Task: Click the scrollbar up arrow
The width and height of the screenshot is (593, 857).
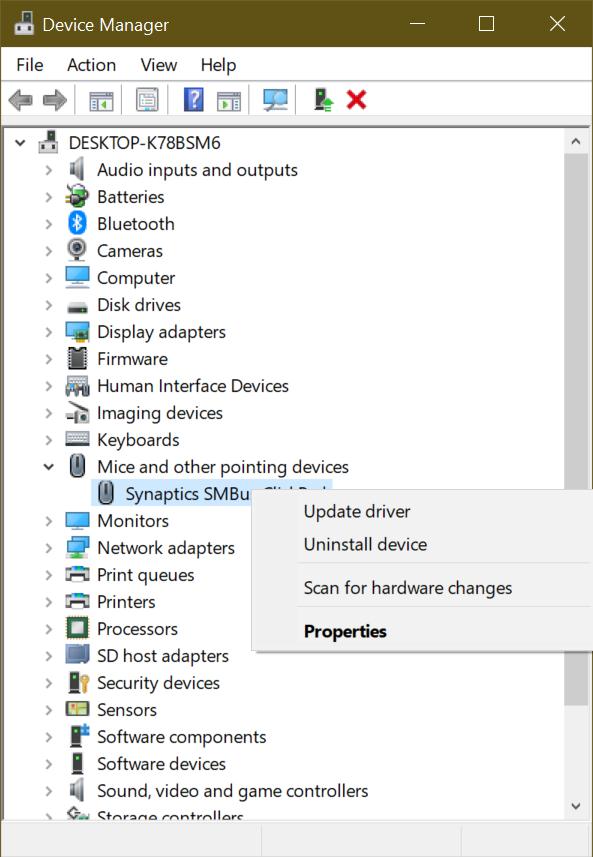Action: pos(576,142)
